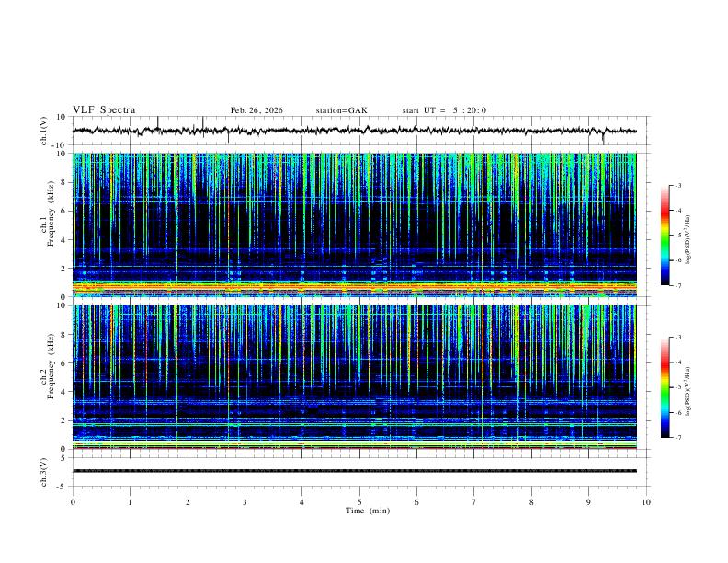Click the ch.1 PSD color scale bar

(665, 236)
